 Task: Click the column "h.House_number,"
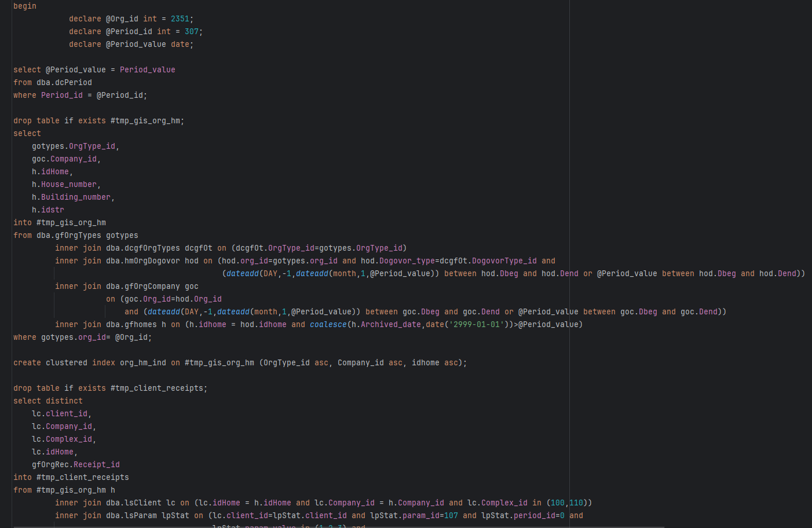coord(67,185)
